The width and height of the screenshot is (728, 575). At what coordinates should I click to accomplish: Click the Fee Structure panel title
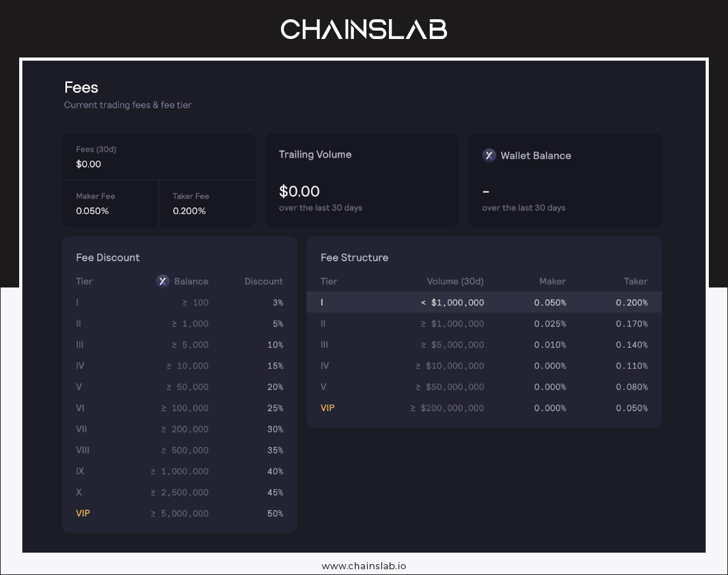click(354, 257)
